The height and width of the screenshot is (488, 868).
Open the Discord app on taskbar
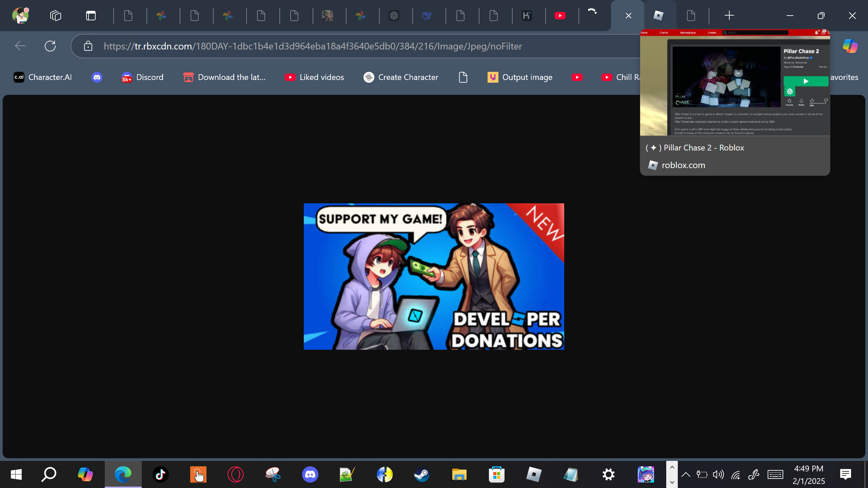(x=310, y=474)
